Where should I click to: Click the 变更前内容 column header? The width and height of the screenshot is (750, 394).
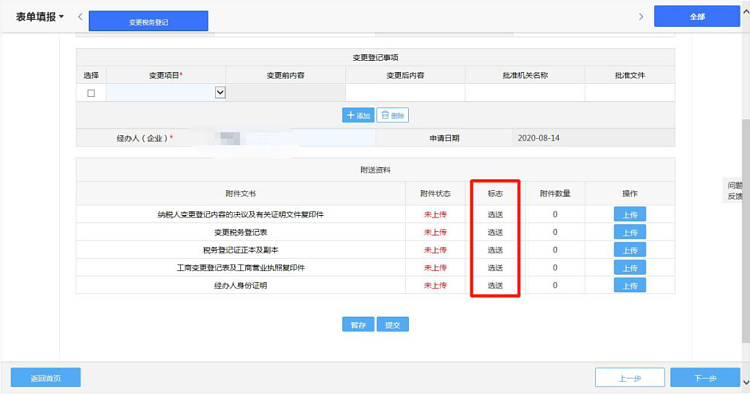[286, 75]
